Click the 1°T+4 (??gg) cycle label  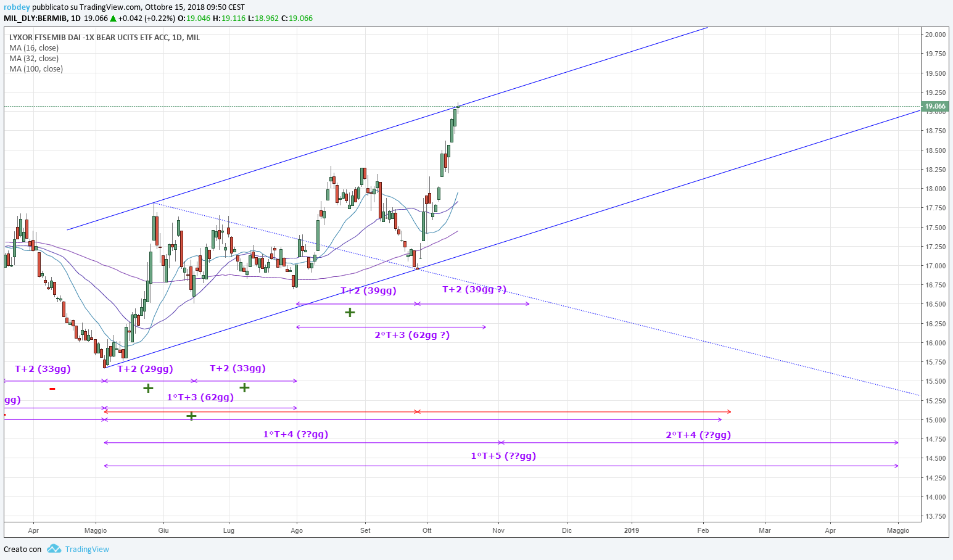click(295, 434)
